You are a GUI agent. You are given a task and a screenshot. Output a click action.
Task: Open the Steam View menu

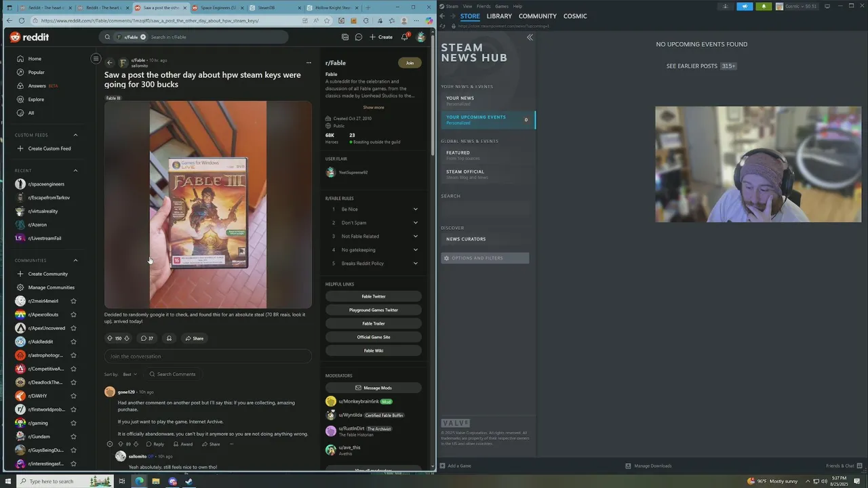pyautogui.click(x=467, y=6)
